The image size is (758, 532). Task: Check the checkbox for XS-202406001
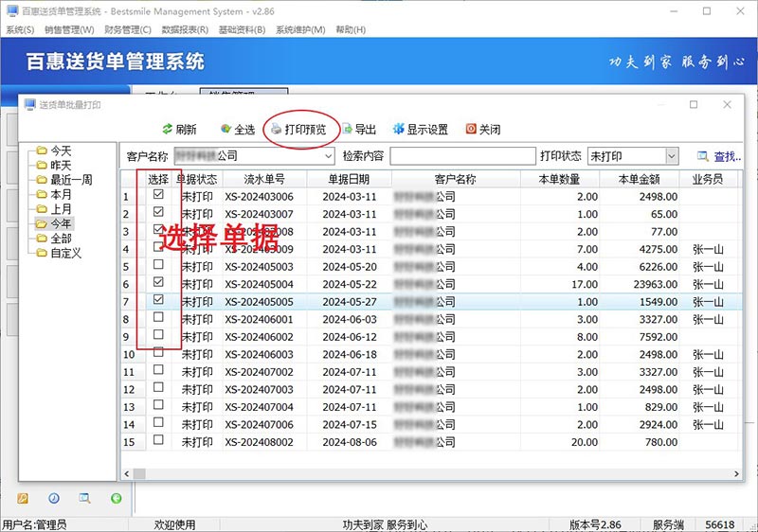pyautogui.click(x=158, y=317)
